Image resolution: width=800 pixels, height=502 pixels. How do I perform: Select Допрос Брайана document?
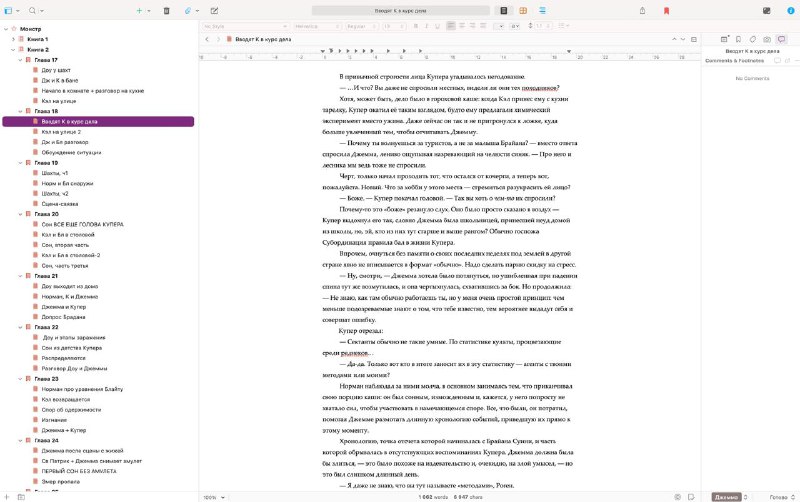[63, 317]
